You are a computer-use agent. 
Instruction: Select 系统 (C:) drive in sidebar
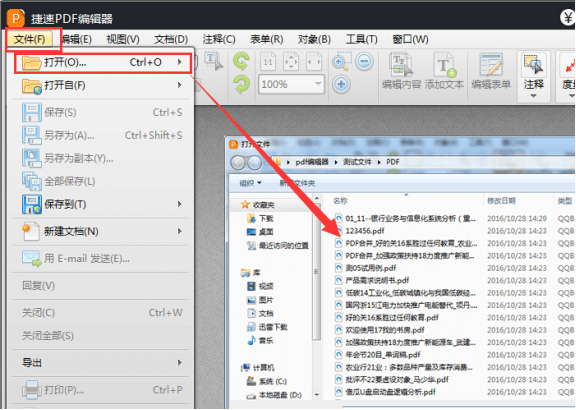pos(267,381)
